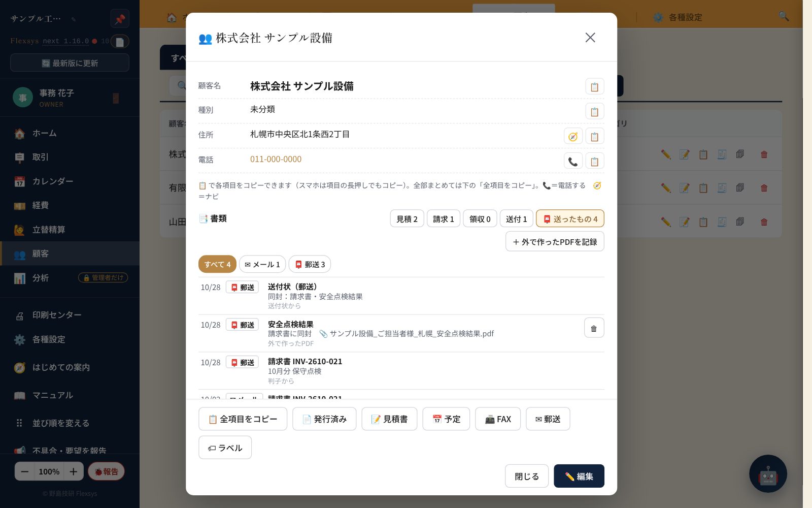The image size is (812, 508).
Task: Click the pin icon in sidebar header
Action: (x=120, y=19)
